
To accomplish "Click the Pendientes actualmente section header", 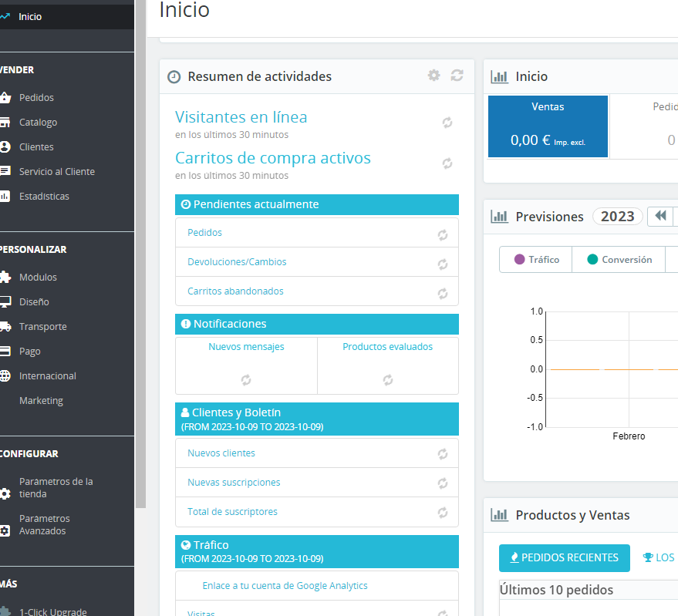I will click(x=317, y=204).
